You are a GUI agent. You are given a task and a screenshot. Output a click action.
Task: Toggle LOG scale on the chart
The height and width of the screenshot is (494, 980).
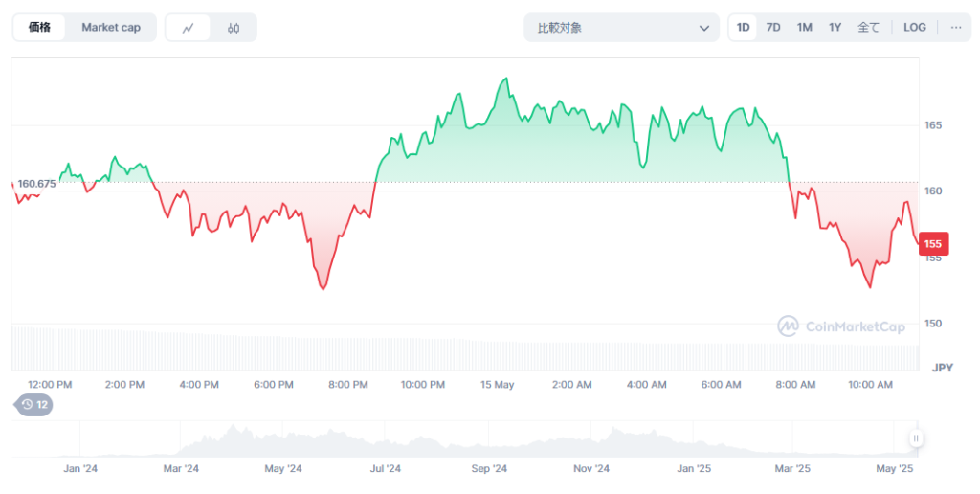914,28
